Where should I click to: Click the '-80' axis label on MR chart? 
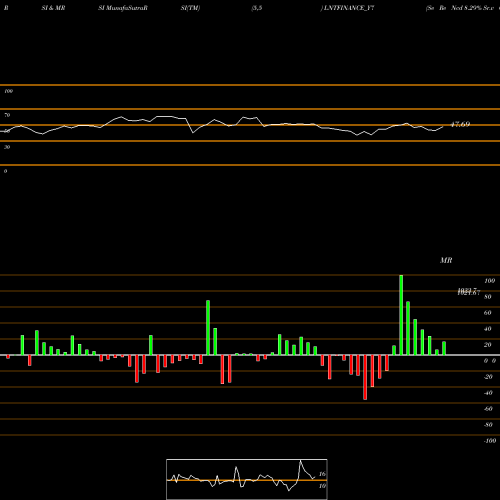click(x=488, y=425)
